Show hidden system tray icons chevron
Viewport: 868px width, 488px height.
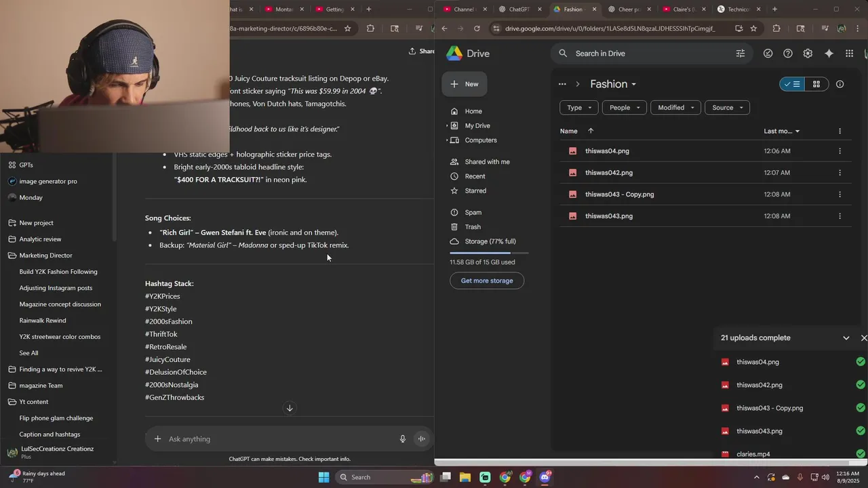coord(757,477)
